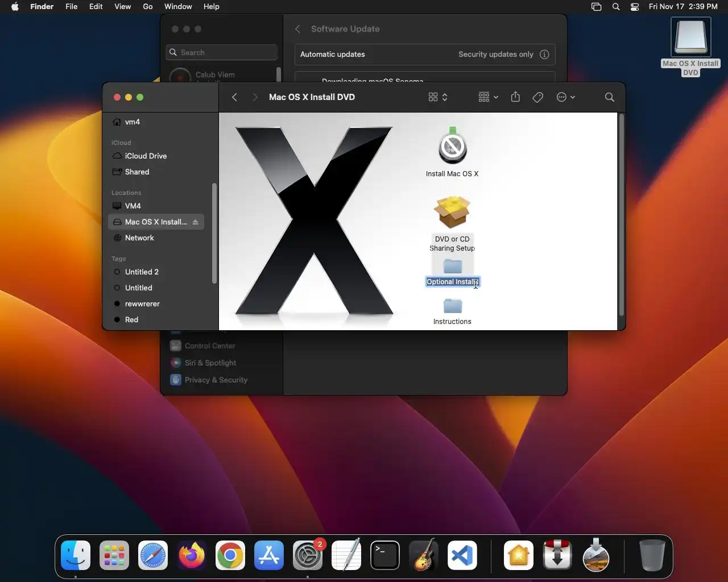The width and height of the screenshot is (728, 582).
Task: Click the date and time in menu bar
Action: pyautogui.click(x=683, y=7)
